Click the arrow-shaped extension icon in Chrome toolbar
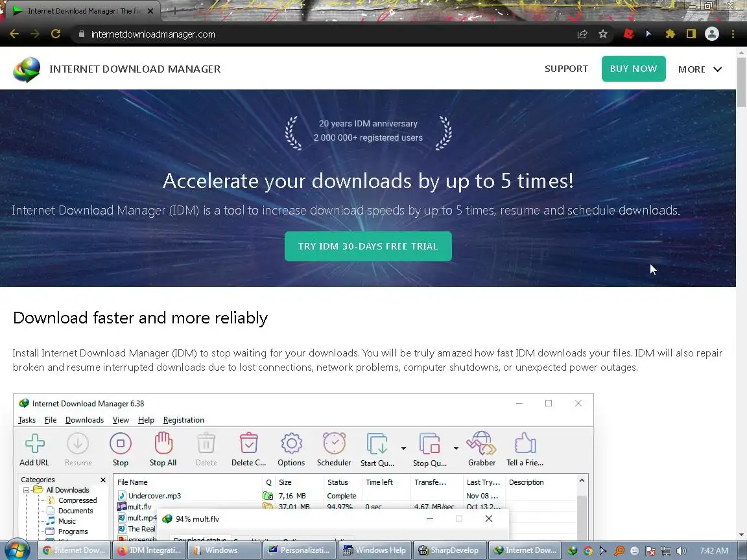 649,34
